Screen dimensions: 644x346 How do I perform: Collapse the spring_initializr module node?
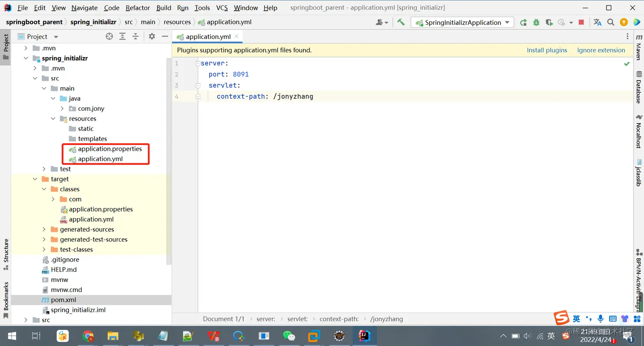pyautogui.click(x=26, y=58)
